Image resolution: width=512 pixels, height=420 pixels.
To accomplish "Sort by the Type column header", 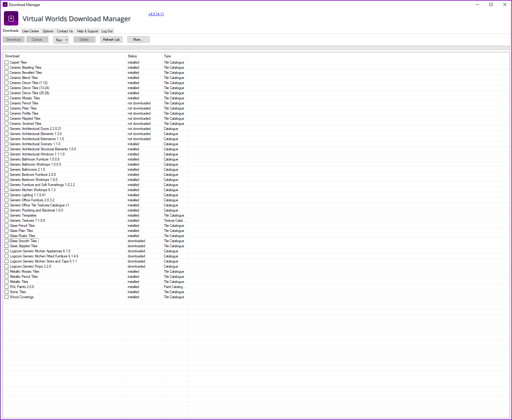I will [x=175, y=56].
